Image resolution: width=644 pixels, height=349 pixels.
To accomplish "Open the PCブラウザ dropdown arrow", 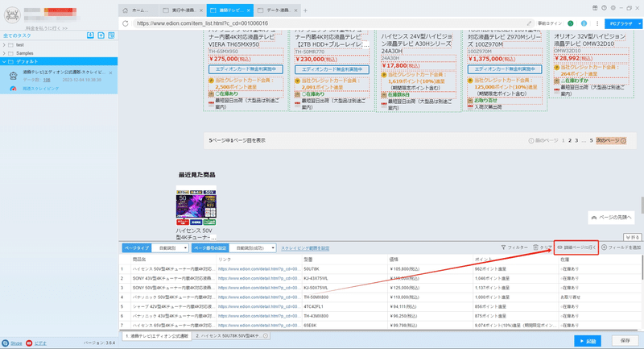I will tap(639, 24).
